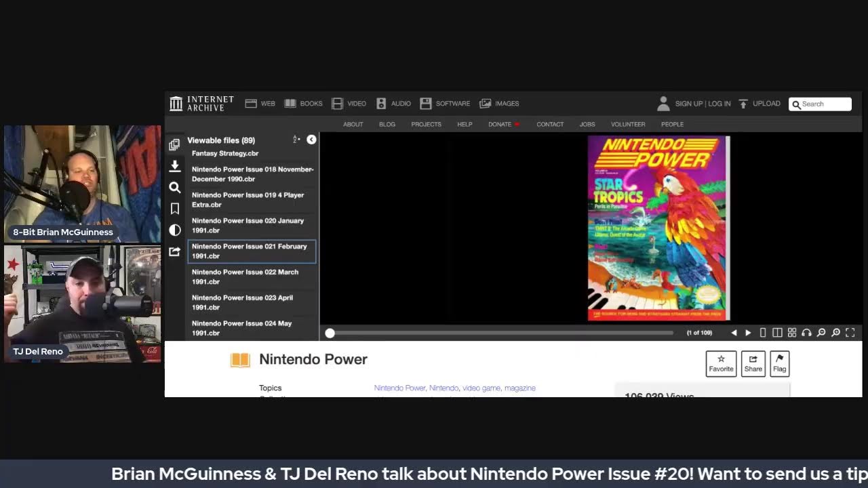This screenshot has height=488, width=868.
Task: Click the Nintendo Power magazine cover
Action: tap(658, 228)
